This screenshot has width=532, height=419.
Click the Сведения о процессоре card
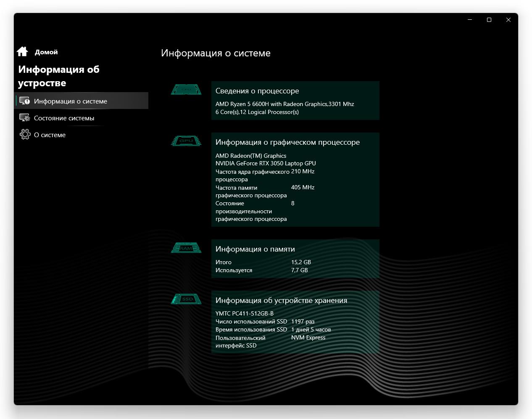295,101
